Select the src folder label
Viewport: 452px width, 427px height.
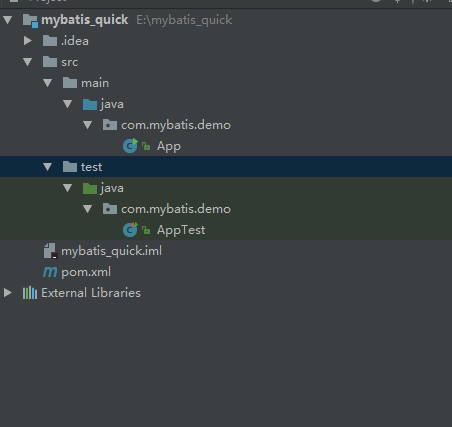70,62
